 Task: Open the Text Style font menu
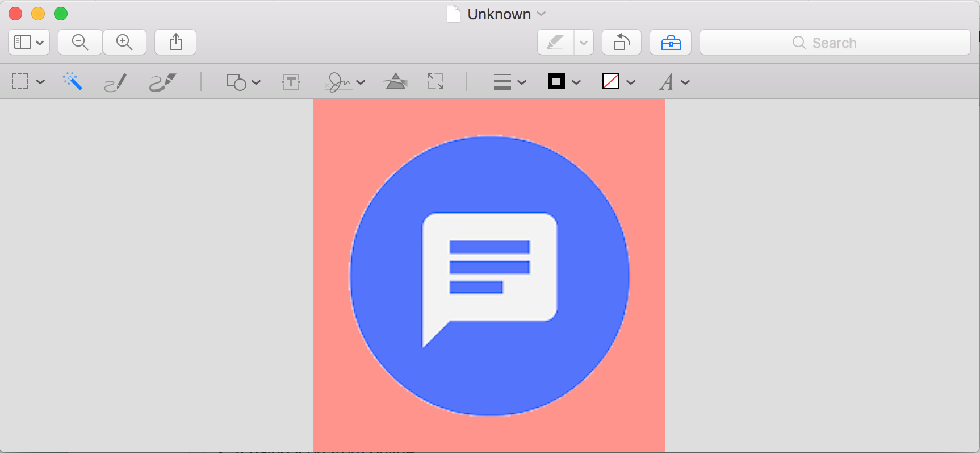click(674, 82)
